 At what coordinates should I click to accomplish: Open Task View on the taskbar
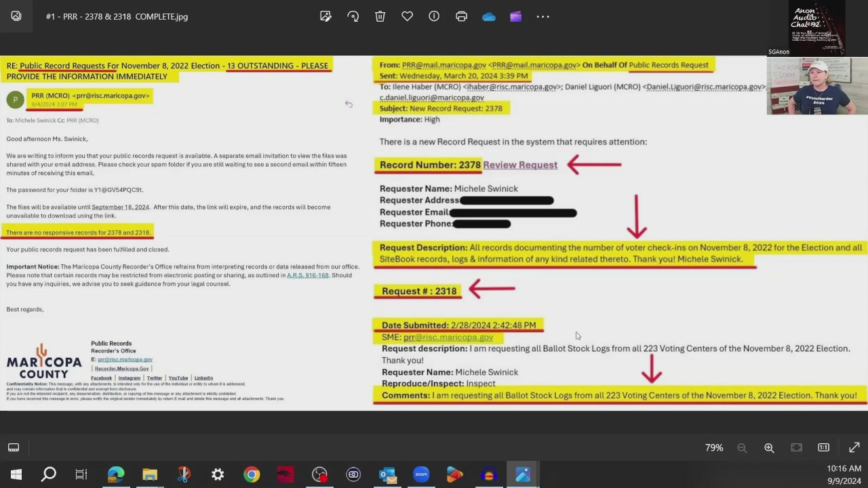pyautogui.click(x=81, y=474)
